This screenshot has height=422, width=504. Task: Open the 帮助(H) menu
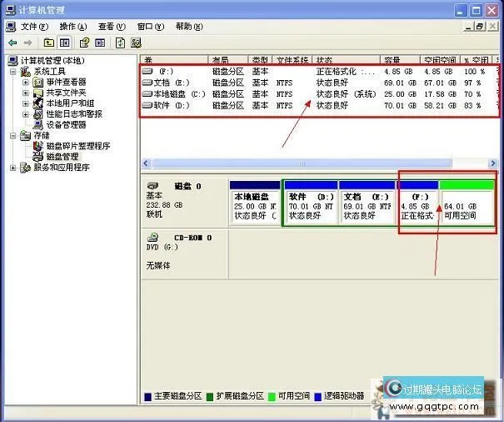(189, 27)
